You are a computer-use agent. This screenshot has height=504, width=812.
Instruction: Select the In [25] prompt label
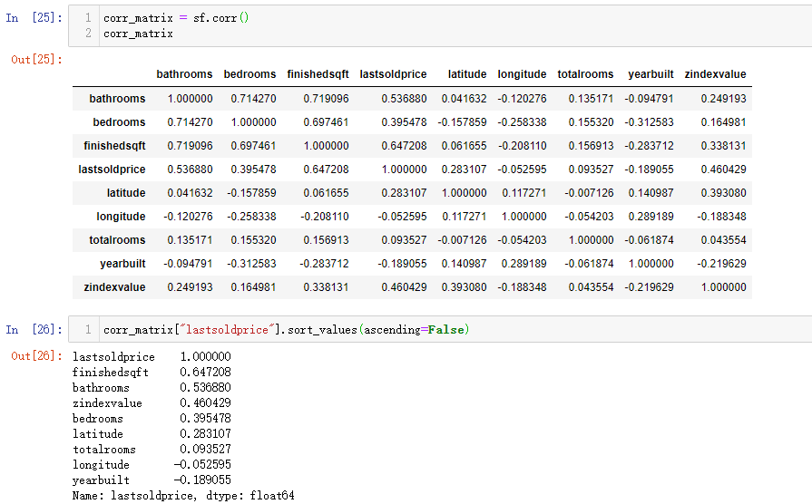[34, 17]
